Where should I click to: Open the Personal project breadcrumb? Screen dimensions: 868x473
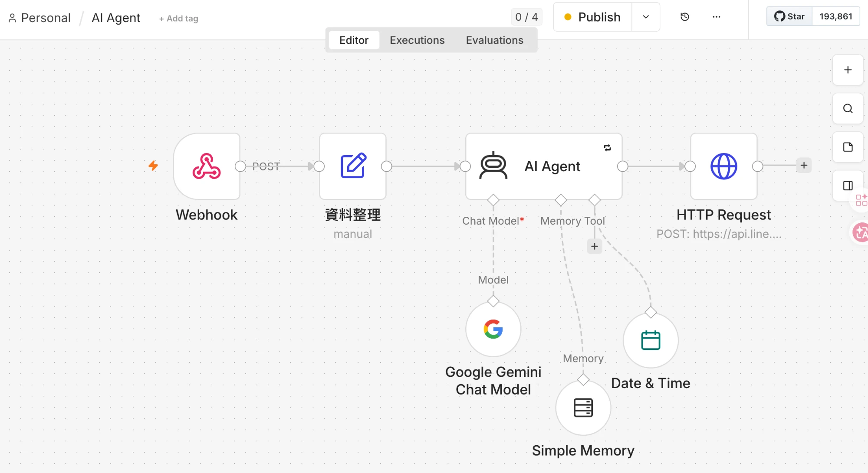[39, 18]
